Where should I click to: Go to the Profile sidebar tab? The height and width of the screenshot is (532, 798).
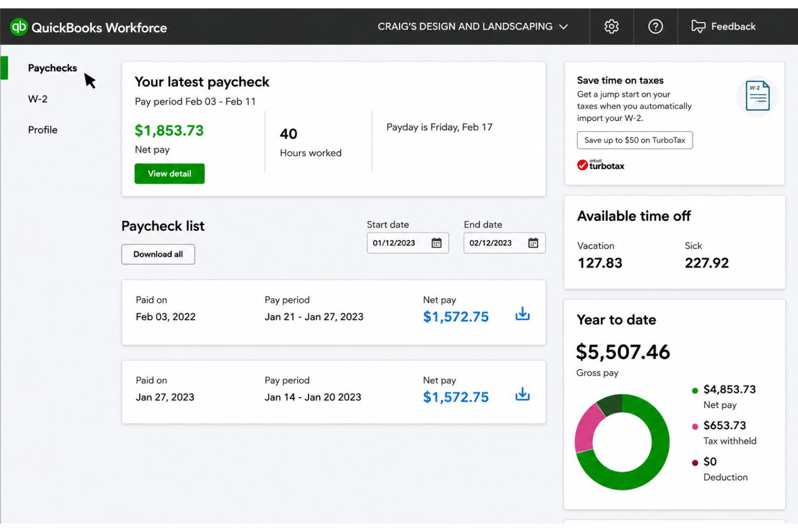point(43,130)
